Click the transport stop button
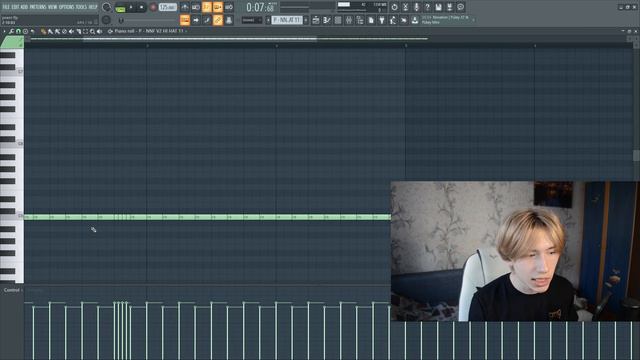Screen dimensions: 640x360 pyautogui.click(x=142, y=7)
